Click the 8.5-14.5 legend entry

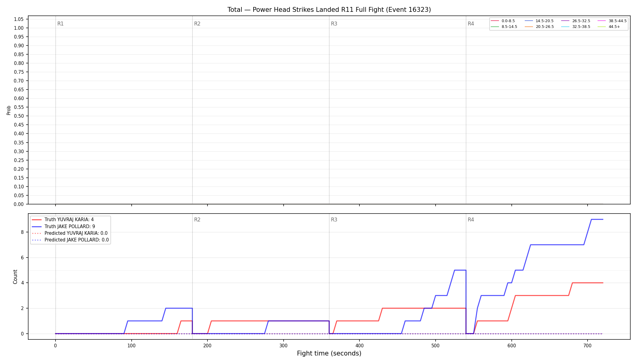point(504,27)
